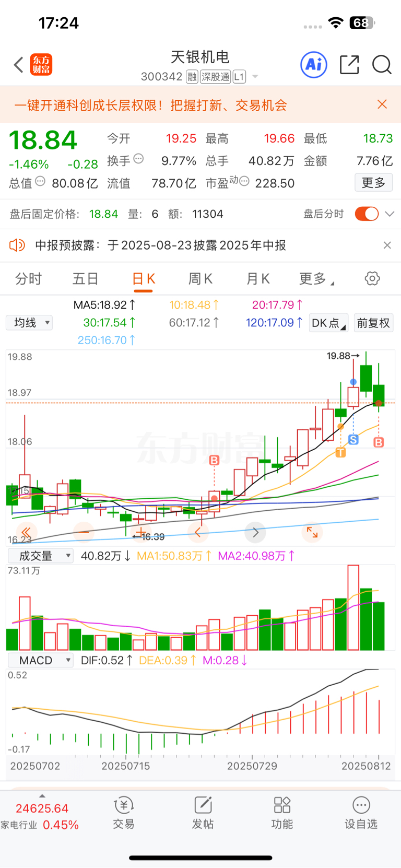The width and height of the screenshot is (401, 868).
Task: Tap the 20250715 date axis marker
Action: tap(126, 766)
